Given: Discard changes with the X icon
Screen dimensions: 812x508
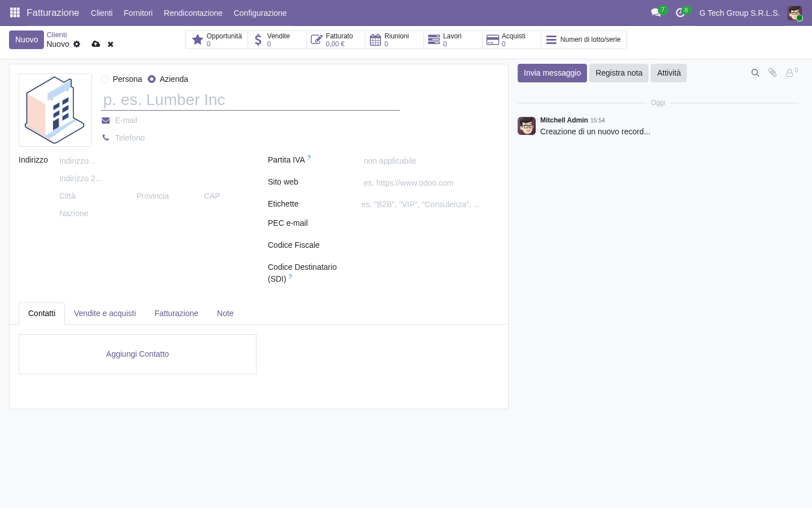Looking at the screenshot, I should (111, 44).
